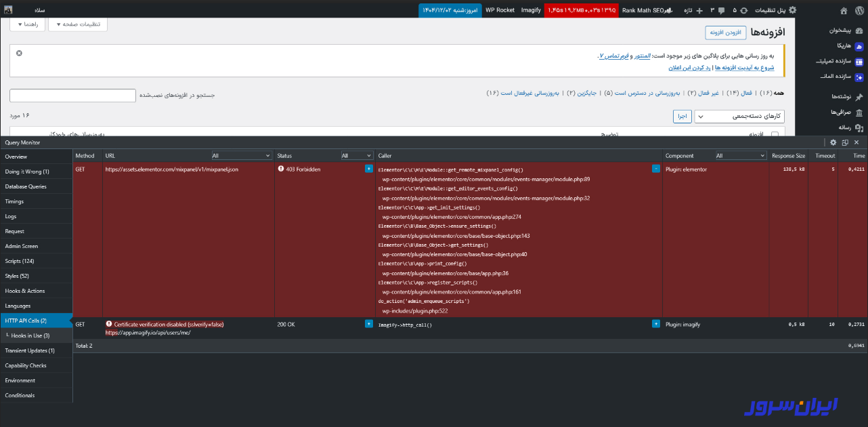
Task: Collapse the Elementor call stack with the minus button
Action: pyautogui.click(x=655, y=169)
